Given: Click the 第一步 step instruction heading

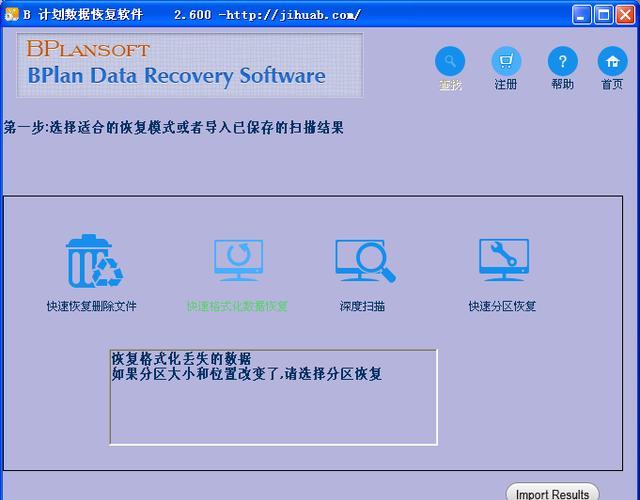Looking at the screenshot, I should [173, 127].
